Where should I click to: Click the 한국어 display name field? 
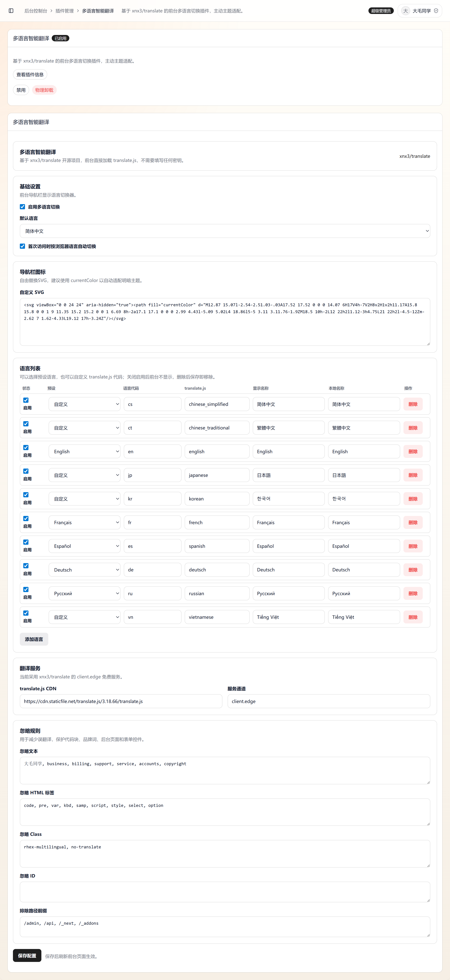point(289,499)
